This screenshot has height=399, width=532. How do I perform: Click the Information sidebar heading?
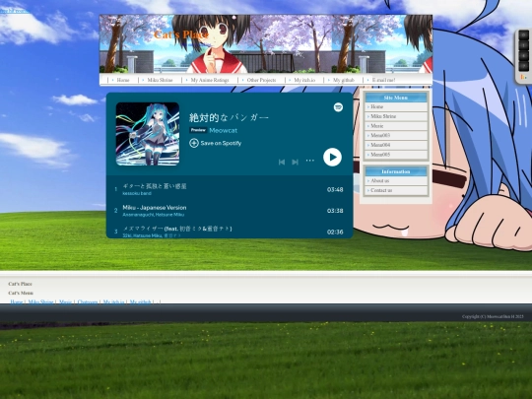pos(396,171)
